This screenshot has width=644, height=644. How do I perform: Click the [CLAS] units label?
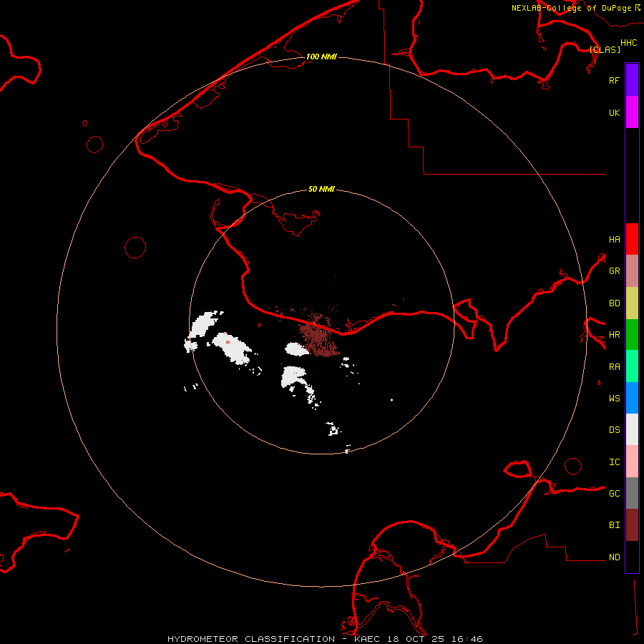pos(605,49)
